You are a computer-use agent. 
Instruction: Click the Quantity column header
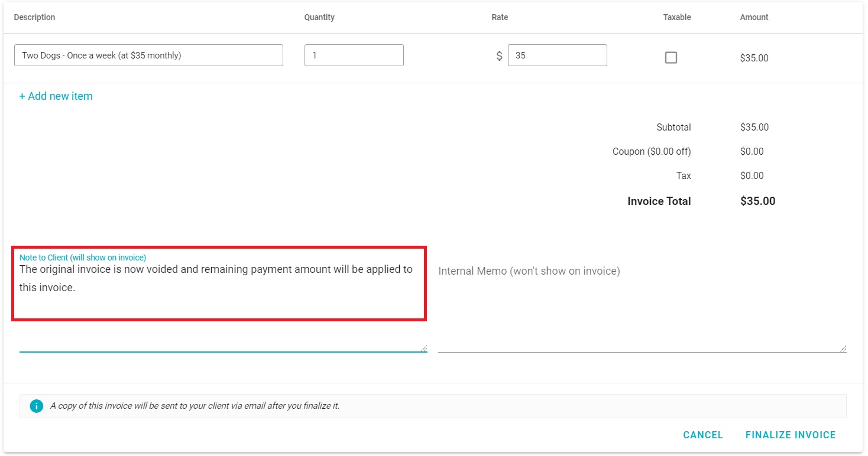(x=319, y=17)
